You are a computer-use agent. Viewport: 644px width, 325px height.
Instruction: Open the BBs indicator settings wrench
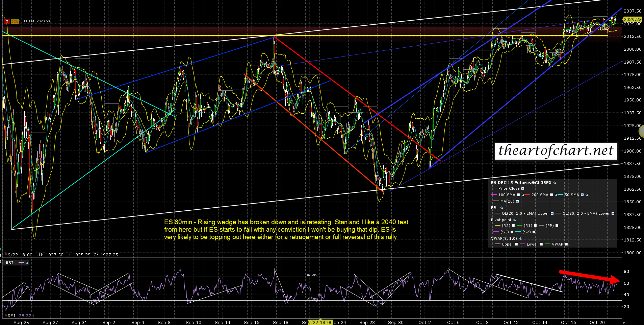pos(501,208)
